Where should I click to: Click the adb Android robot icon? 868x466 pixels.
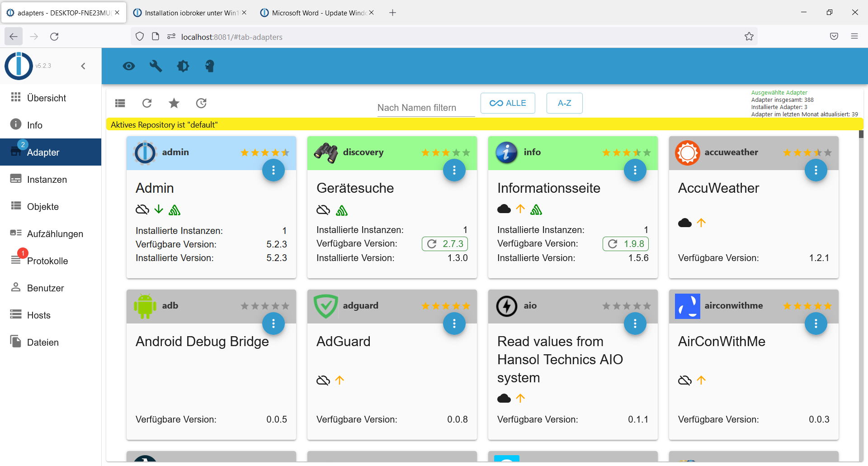(145, 306)
